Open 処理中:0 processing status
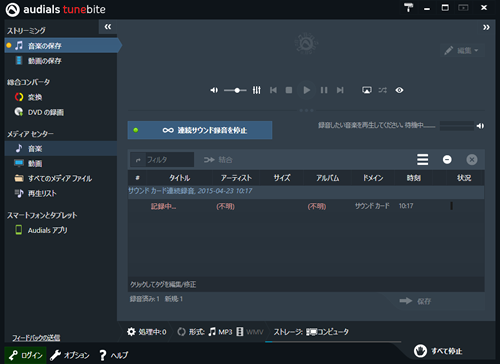The width and height of the screenshot is (500, 364). [147, 332]
